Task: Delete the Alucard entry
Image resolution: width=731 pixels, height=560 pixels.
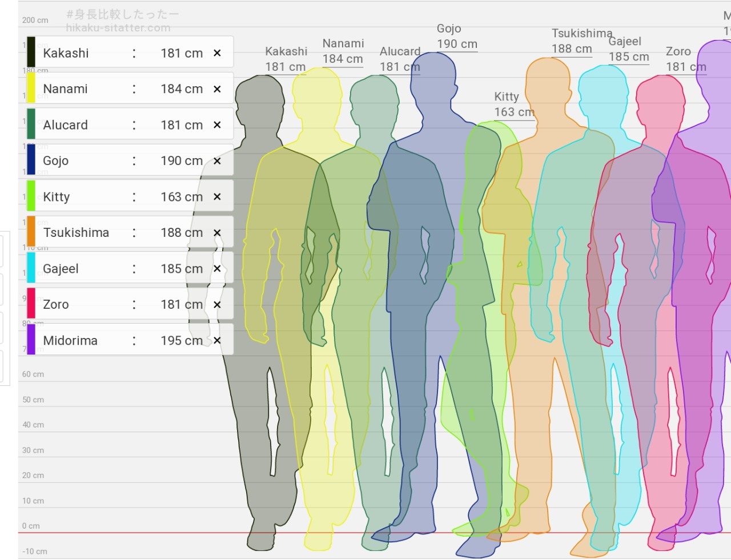Action: (217, 125)
